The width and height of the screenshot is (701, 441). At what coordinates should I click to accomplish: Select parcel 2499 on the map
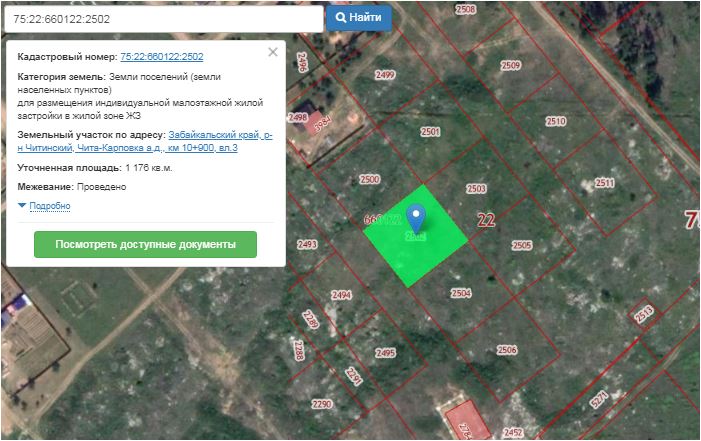click(385, 76)
